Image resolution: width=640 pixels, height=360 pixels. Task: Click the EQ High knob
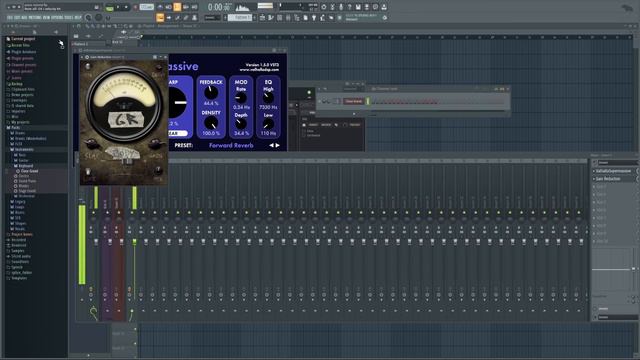point(268,98)
